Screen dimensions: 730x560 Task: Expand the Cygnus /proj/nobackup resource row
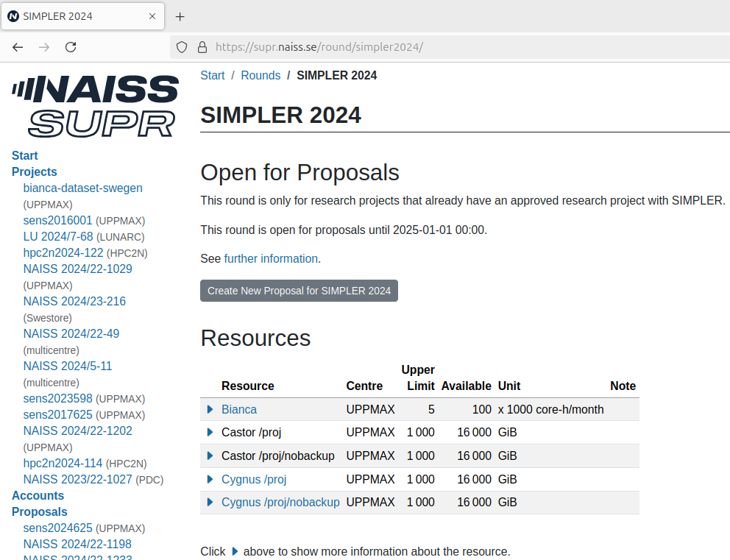210,502
